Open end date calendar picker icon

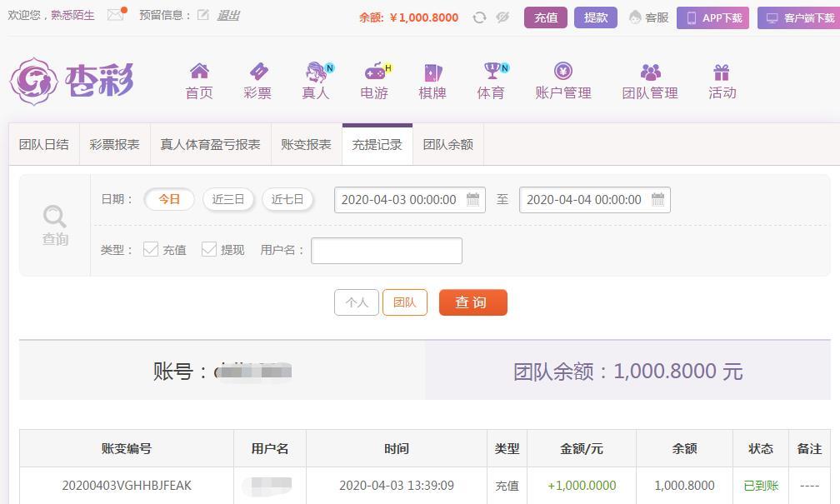pos(657,199)
